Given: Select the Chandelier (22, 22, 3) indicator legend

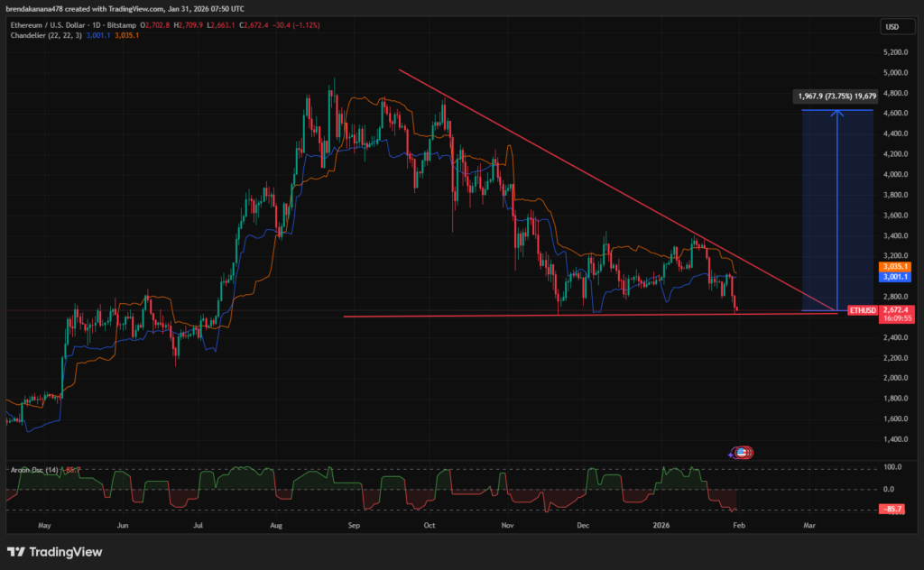Looking at the screenshot, I should coord(46,35).
